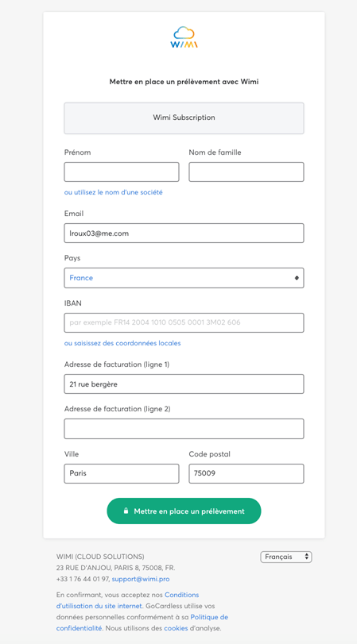Click into the IBAN input field

[x=184, y=322]
